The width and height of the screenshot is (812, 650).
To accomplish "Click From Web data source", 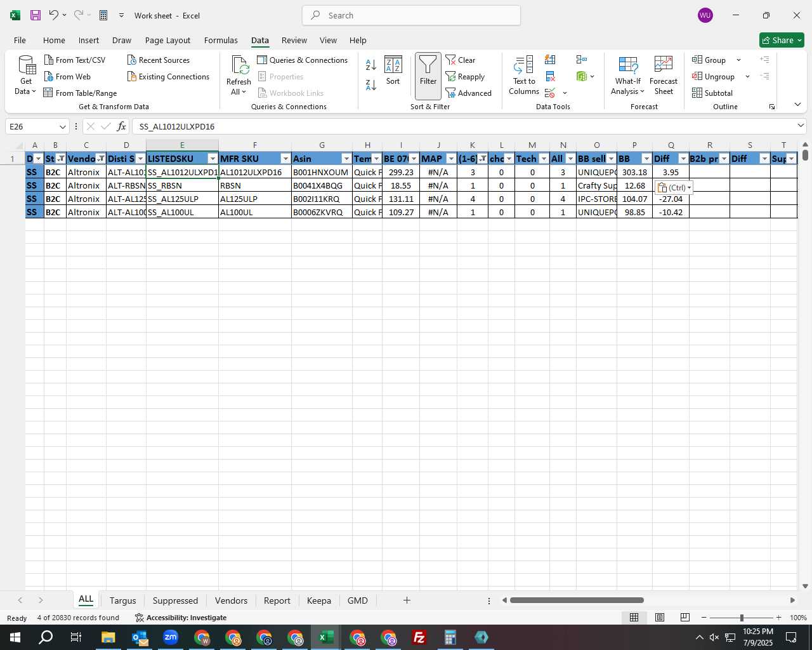I will pyautogui.click(x=67, y=77).
